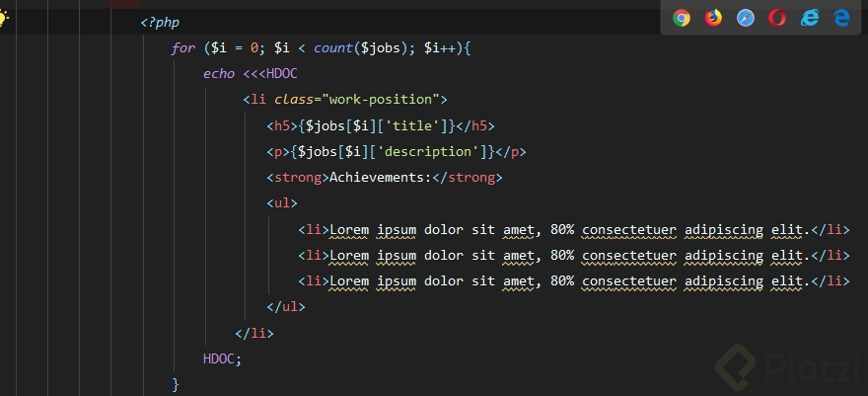Click the 'Achievements:' text
The height and width of the screenshot is (396, 868).
[x=381, y=177]
